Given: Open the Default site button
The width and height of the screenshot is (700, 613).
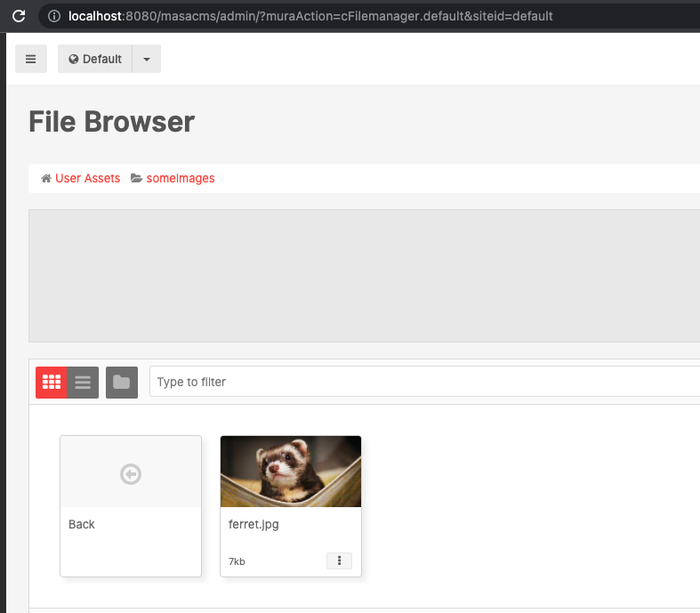Looking at the screenshot, I should point(94,59).
